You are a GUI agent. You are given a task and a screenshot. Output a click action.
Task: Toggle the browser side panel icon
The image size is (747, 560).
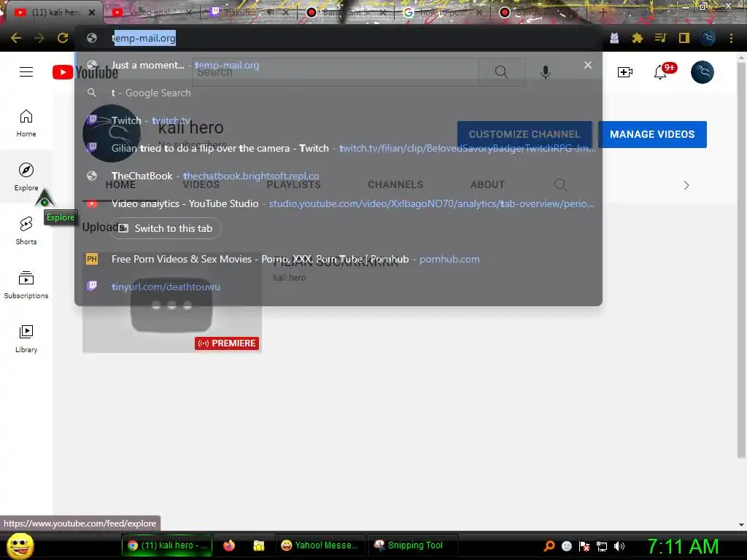click(x=684, y=38)
